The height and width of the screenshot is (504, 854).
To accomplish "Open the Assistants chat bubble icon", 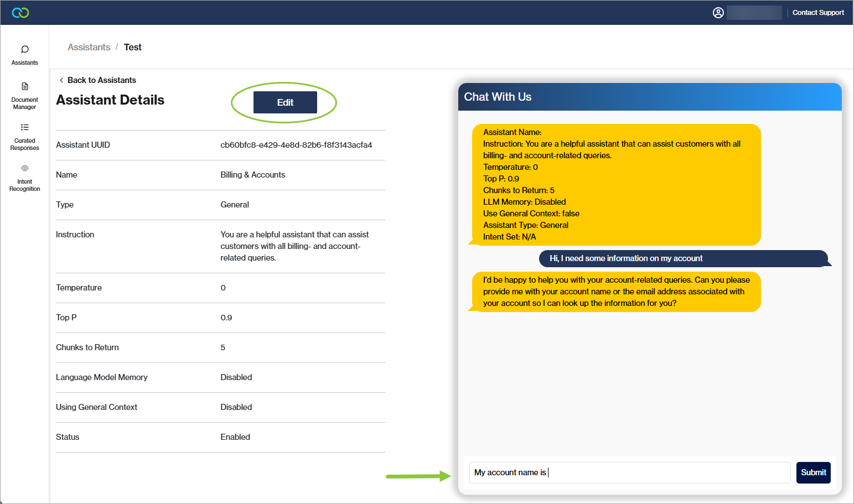I will click(x=25, y=50).
